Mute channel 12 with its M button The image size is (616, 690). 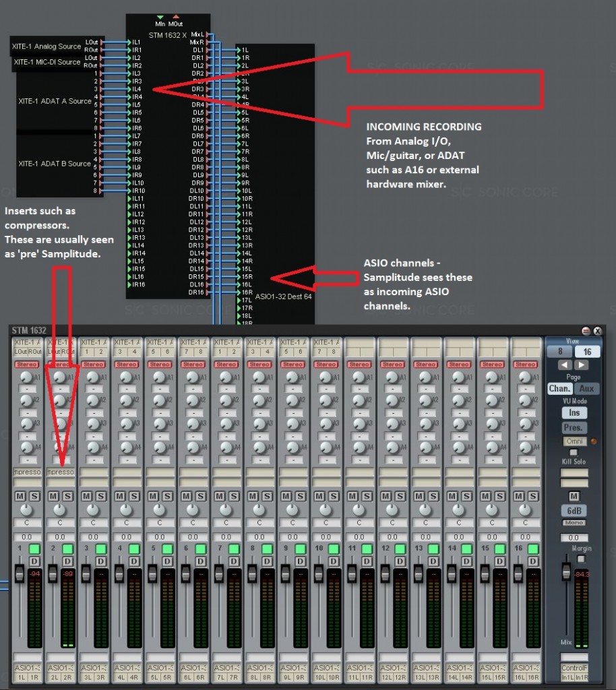point(386,497)
